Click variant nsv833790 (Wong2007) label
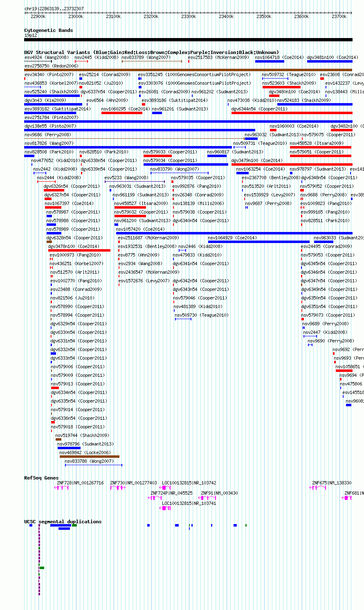The width and height of the screenshot is (364, 610). 175,169
